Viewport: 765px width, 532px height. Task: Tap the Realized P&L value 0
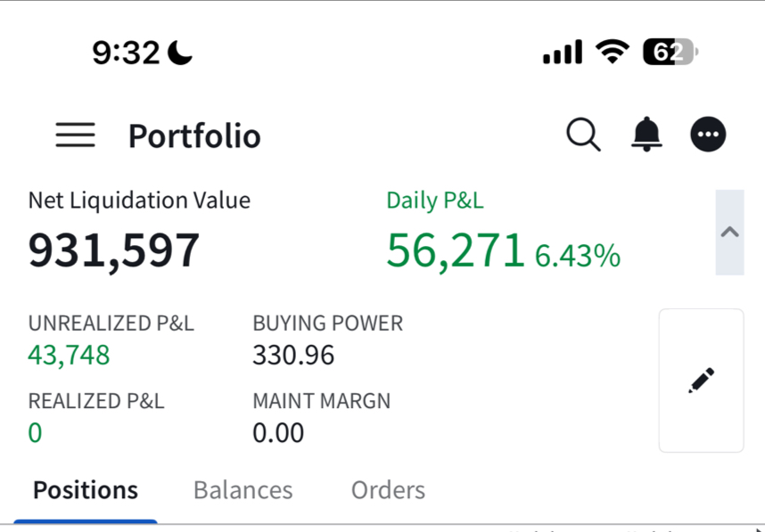[x=35, y=432]
